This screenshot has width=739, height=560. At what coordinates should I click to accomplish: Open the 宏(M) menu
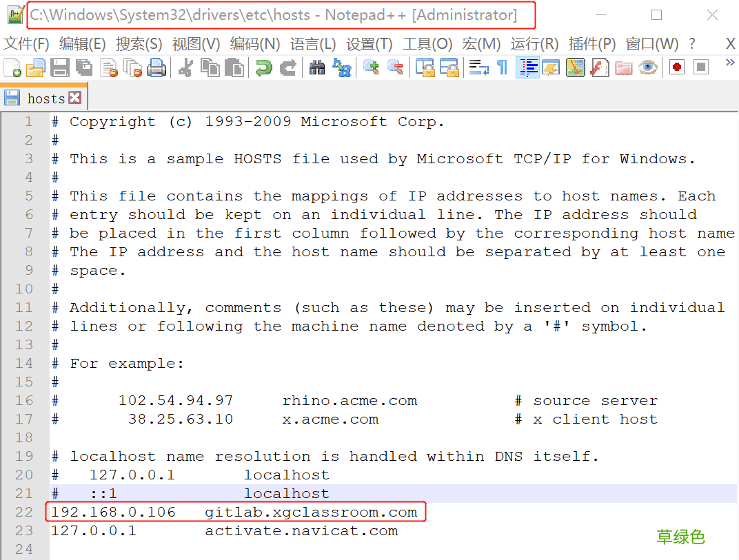[481, 44]
